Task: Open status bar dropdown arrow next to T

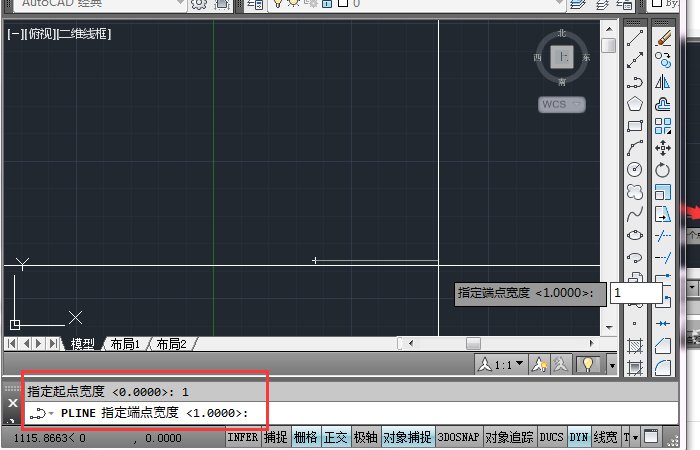Action: click(636, 438)
